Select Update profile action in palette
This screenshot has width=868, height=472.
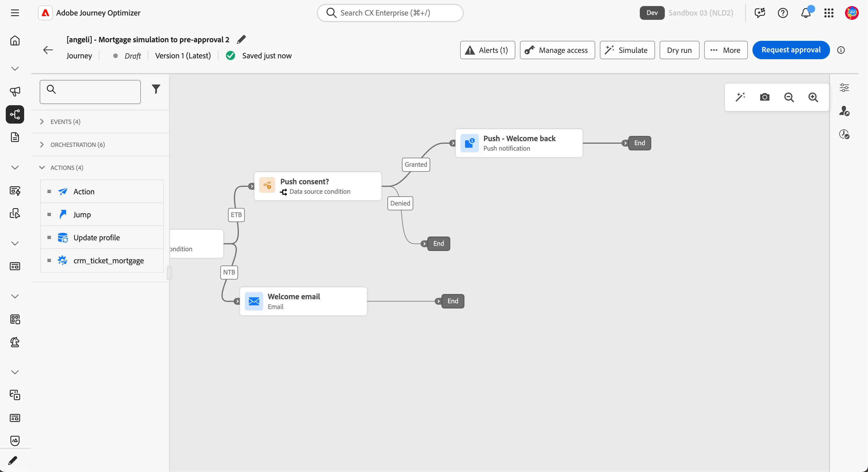click(x=102, y=237)
